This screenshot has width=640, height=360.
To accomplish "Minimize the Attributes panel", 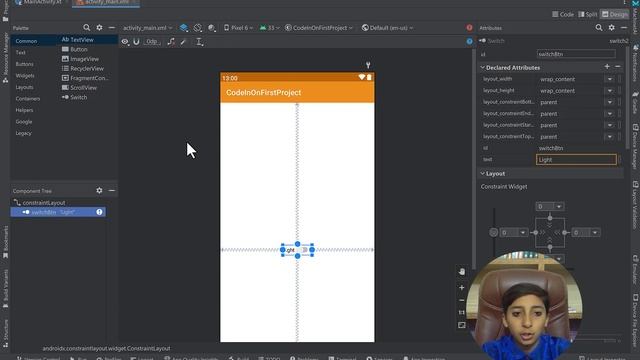I will (624, 28).
